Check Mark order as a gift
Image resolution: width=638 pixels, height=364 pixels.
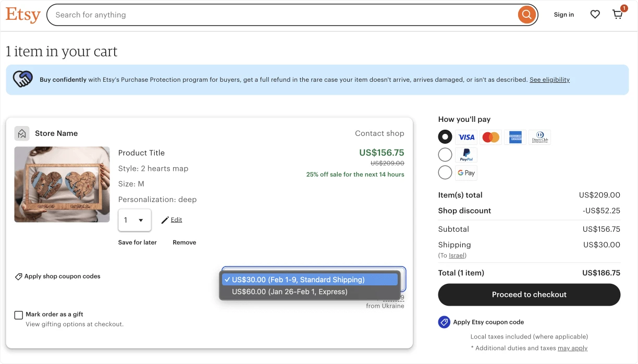coord(19,315)
